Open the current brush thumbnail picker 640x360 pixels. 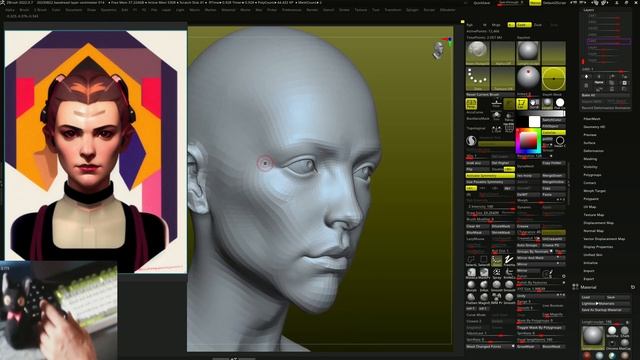coord(478,53)
